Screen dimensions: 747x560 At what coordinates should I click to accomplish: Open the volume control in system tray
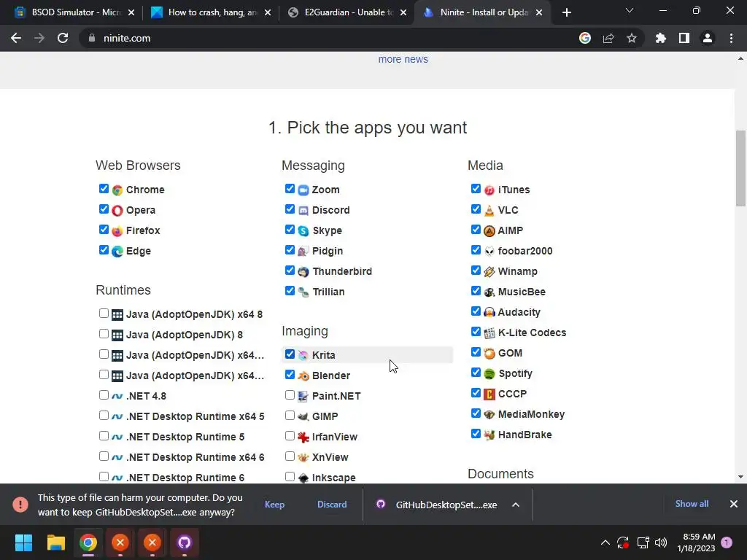tap(661, 542)
